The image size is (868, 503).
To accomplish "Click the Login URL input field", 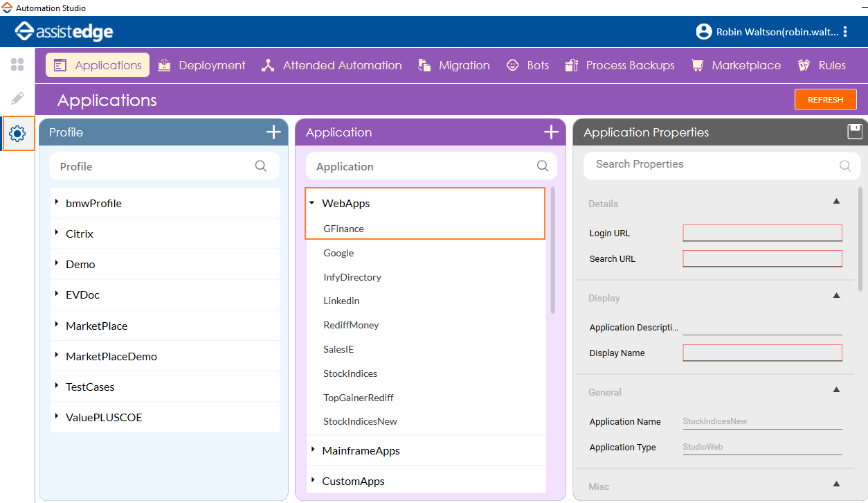I will pos(762,233).
